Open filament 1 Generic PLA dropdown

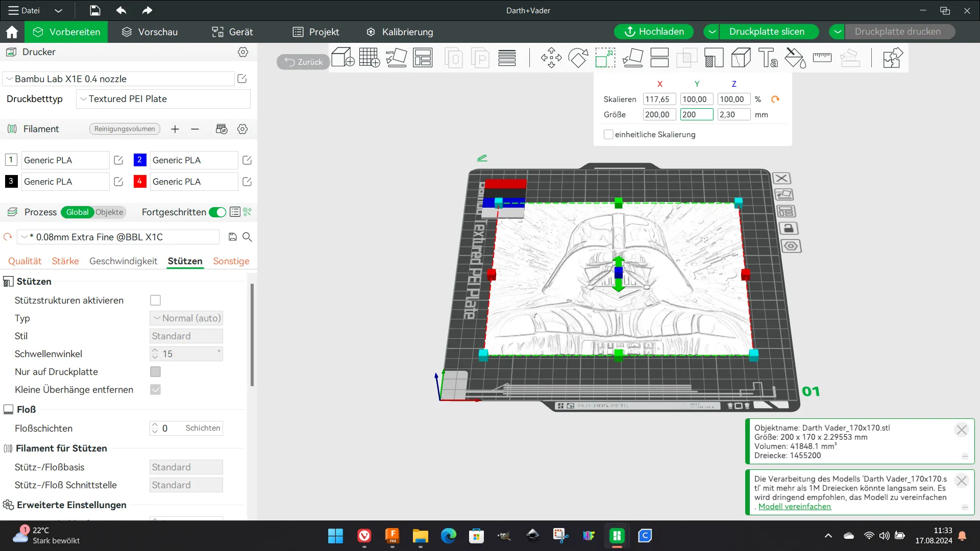[x=65, y=160]
